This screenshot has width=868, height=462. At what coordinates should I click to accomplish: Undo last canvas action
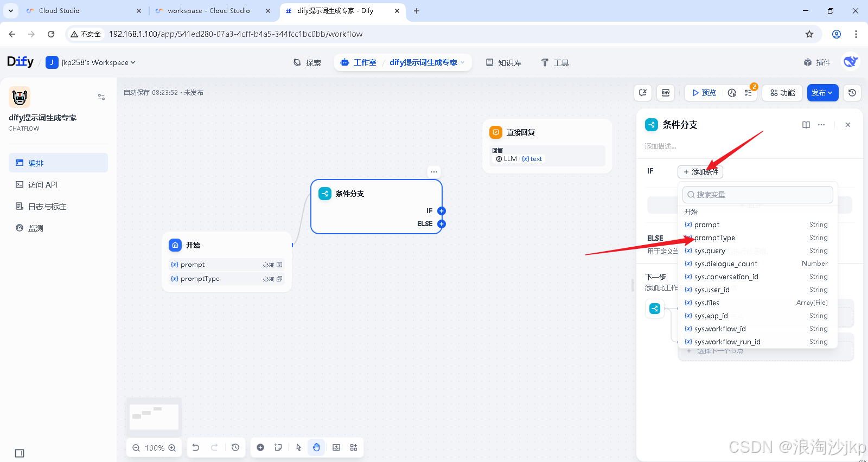point(196,447)
